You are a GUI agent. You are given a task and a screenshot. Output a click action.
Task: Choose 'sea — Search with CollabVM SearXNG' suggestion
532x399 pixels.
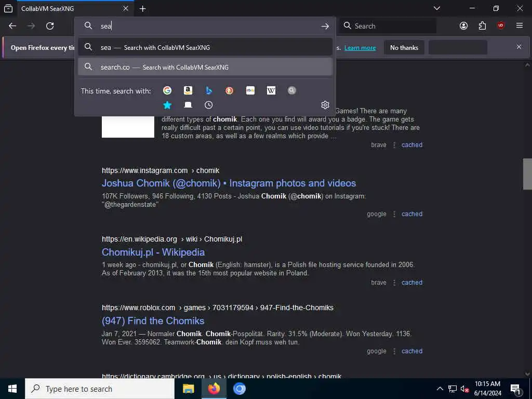205,47
